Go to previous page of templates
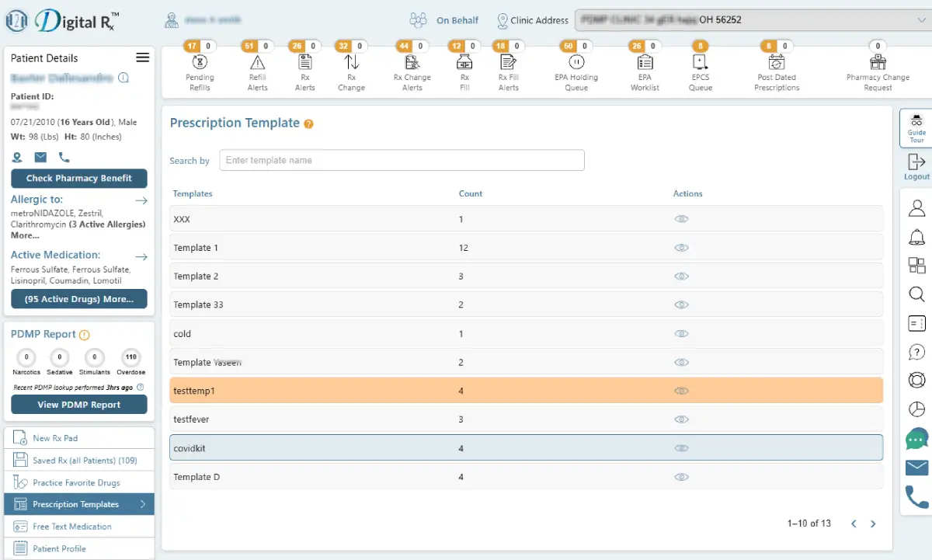 click(854, 524)
